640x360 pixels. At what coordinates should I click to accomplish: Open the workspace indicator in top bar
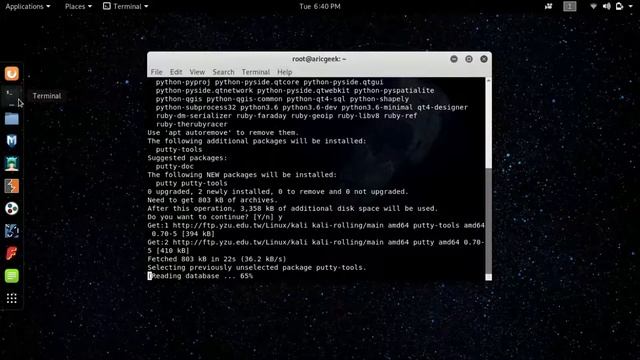(x=570, y=6)
